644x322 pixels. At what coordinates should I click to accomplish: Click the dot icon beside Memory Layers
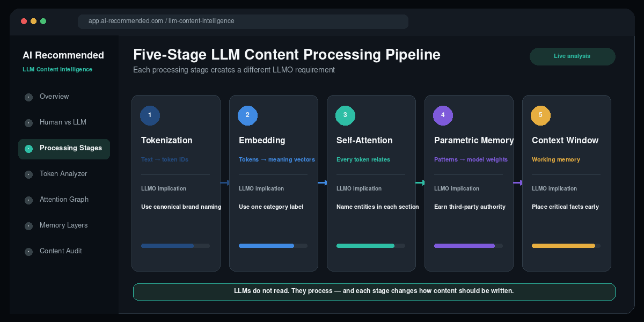[29, 226]
